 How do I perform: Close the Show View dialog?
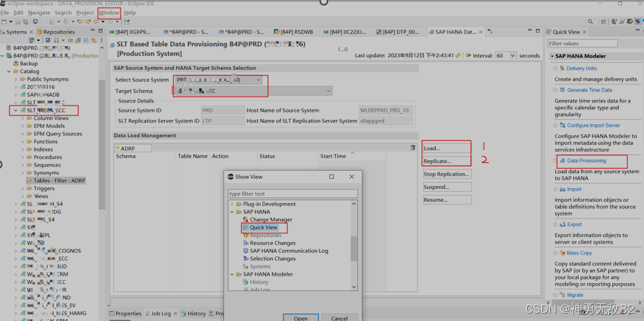(x=352, y=177)
